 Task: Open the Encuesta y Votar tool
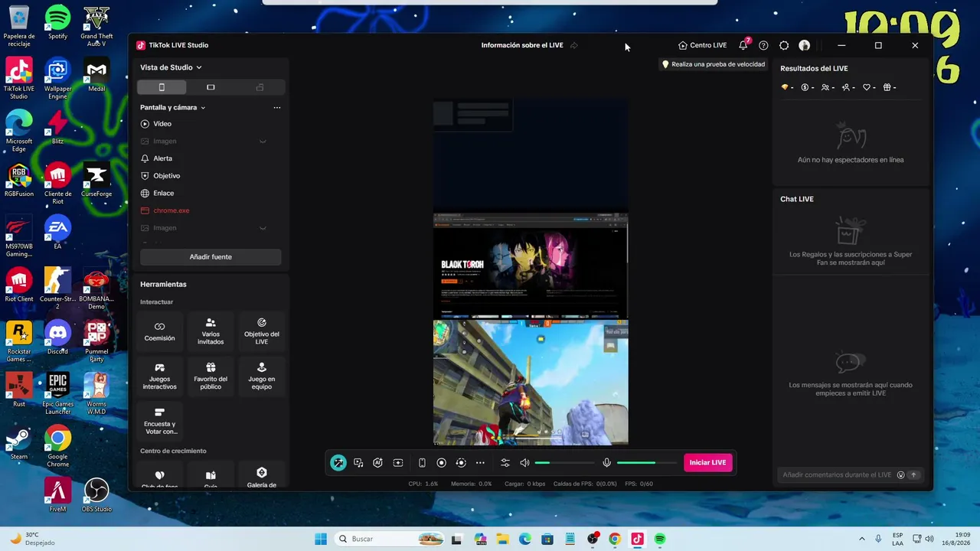[159, 422]
